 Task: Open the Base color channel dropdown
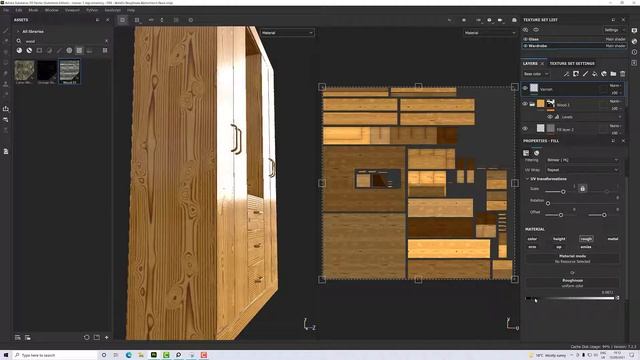536,74
